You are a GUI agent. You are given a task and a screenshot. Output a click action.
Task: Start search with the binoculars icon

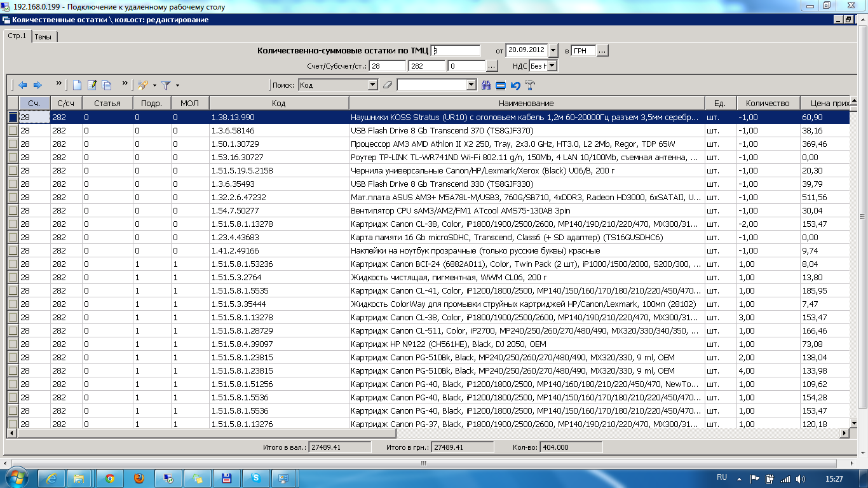coord(486,85)
